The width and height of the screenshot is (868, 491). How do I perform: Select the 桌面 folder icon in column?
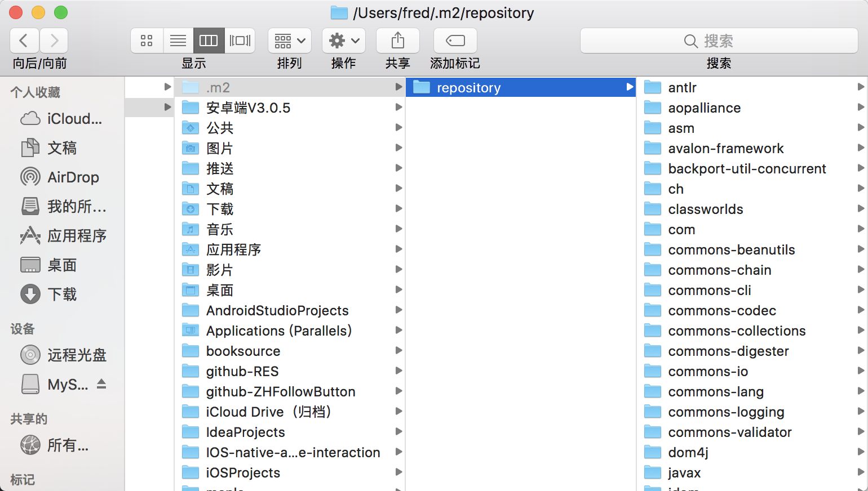click(191, 290)
